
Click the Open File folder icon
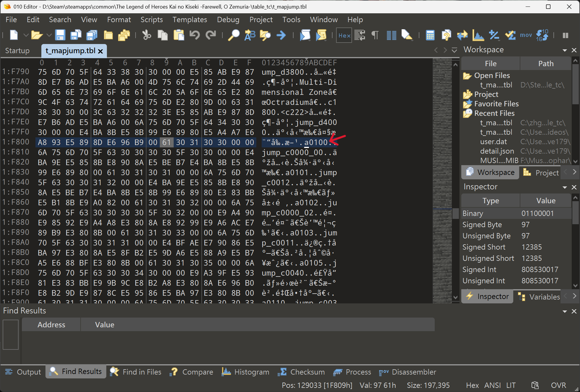[37, 35]
